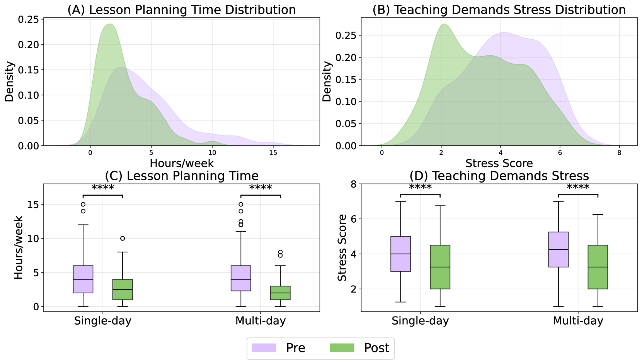
Task: Select the "Pre" legend text label
Action: coord(295,348)
